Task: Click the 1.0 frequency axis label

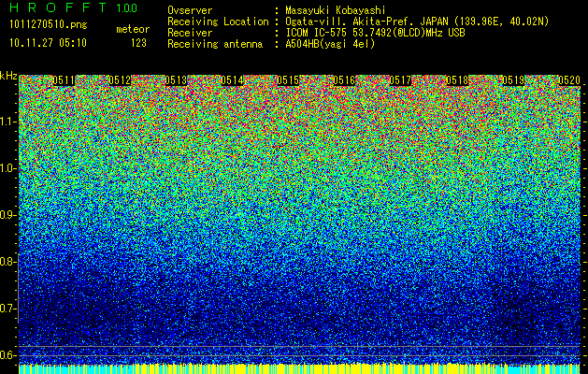Action: [8, 169]
